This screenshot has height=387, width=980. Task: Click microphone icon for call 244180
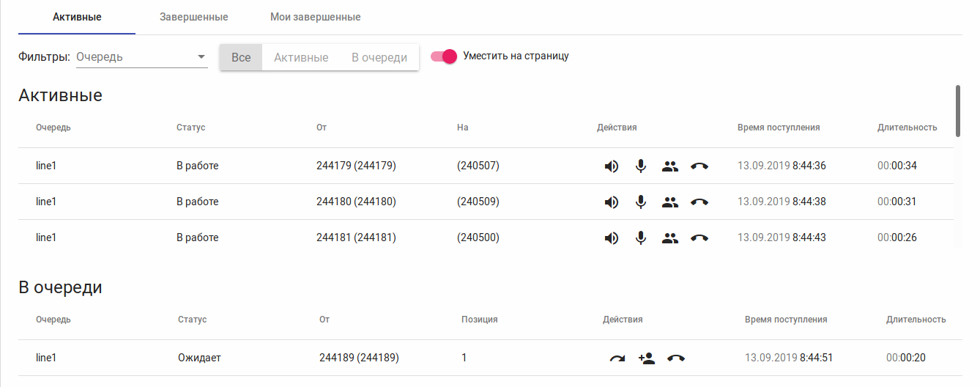pos(641,202)
